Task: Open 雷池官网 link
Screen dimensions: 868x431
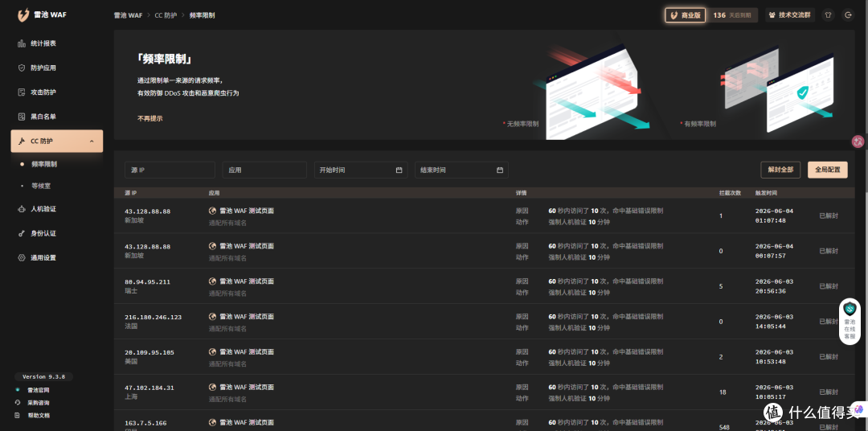Action: (x=39, y=390)
